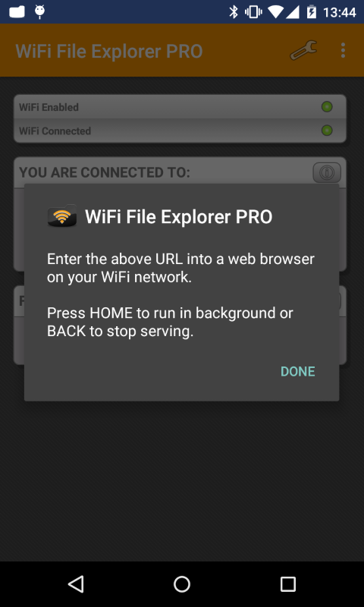Viewport: 364px width, 607px height.
Task: Tap the Android Back navigation button
Action: (x=76, y=583)
